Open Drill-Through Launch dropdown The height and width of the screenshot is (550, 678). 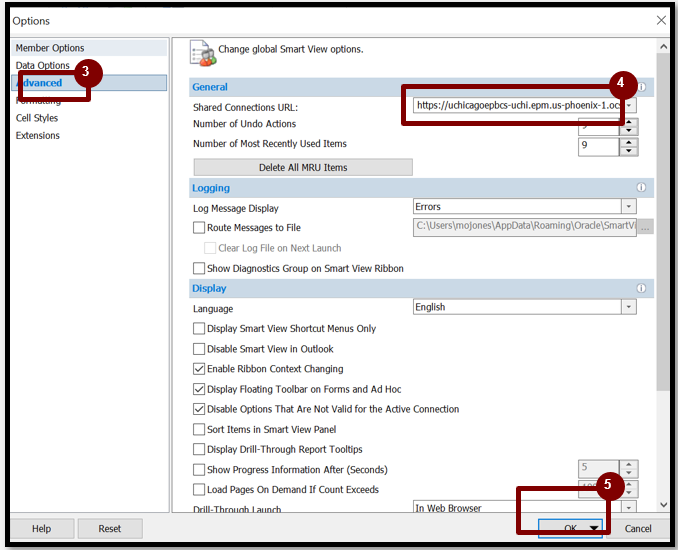[629, 507]
